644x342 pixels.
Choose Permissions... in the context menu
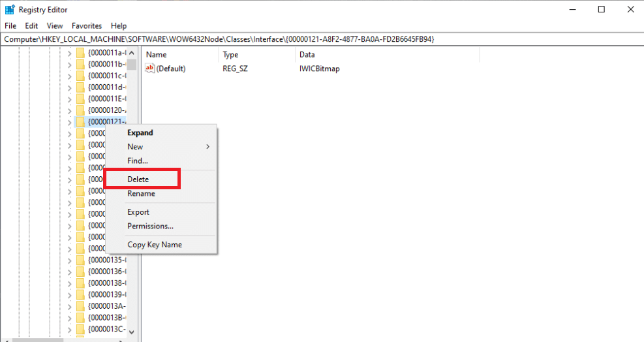coord(161,226)
